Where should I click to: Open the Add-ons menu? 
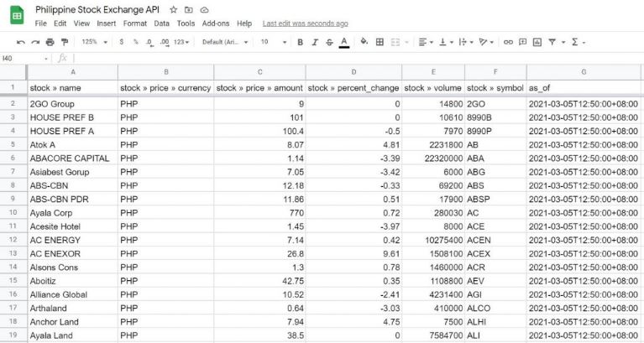click(x=216, y=23)
